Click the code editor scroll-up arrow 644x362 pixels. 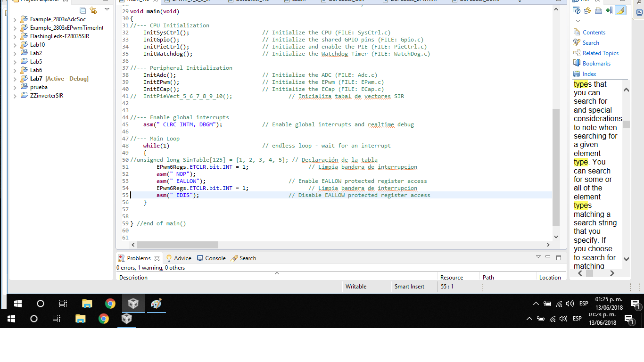(x=556, y=9)
